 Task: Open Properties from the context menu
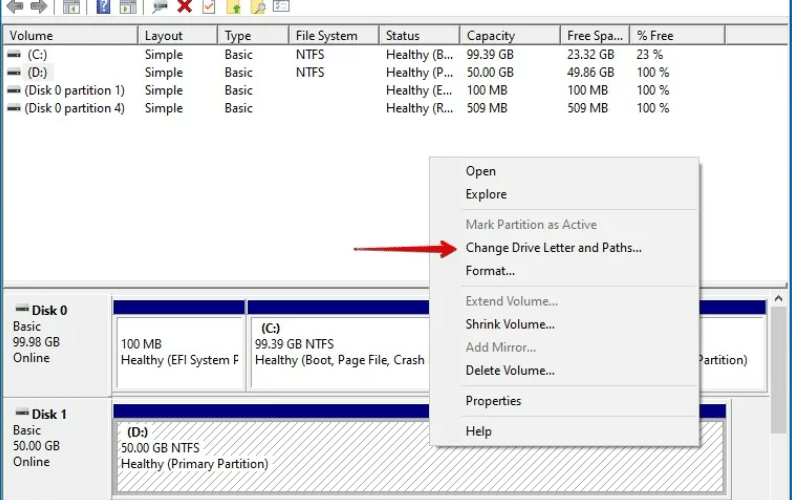pyautogui.click(x=493, y=401)
